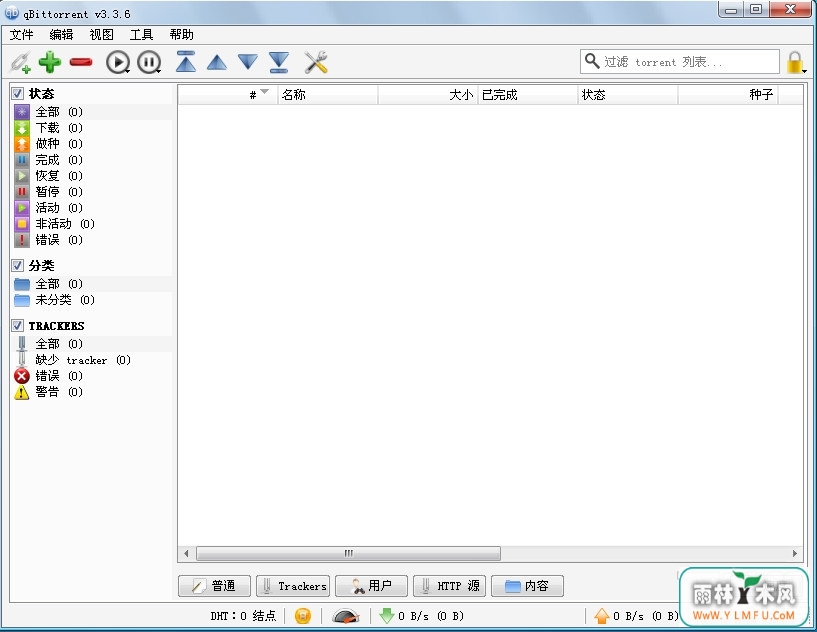
Task: Sort by the 种子 column header
Action: 728,95
